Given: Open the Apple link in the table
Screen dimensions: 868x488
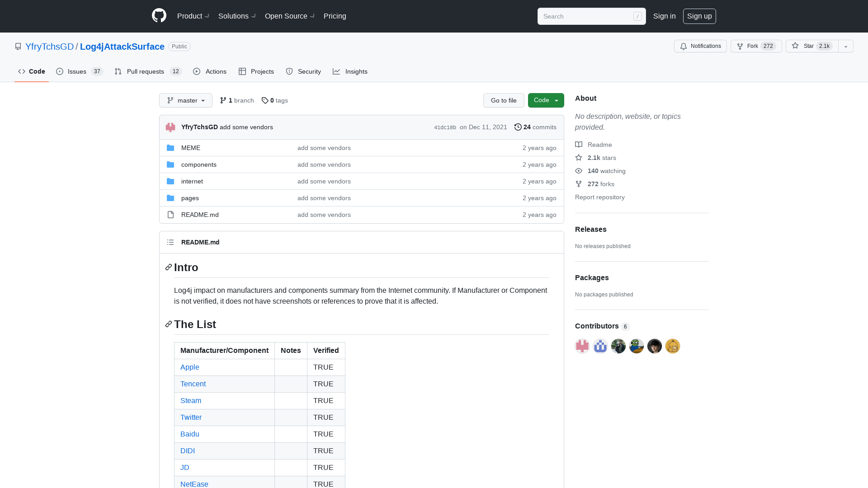Looking at the screenshot, I should pyautogui.click(x=190, y=367).
